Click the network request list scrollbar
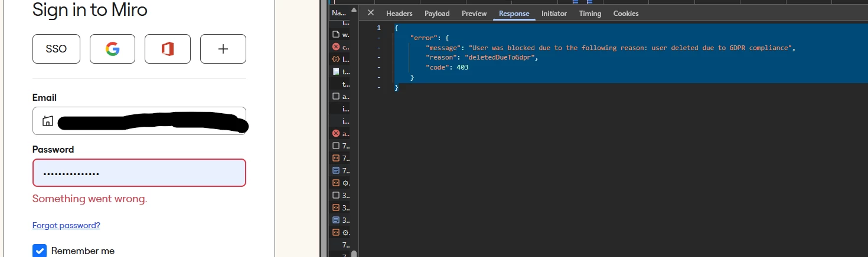The image size is (868, 257). [354, 254]
